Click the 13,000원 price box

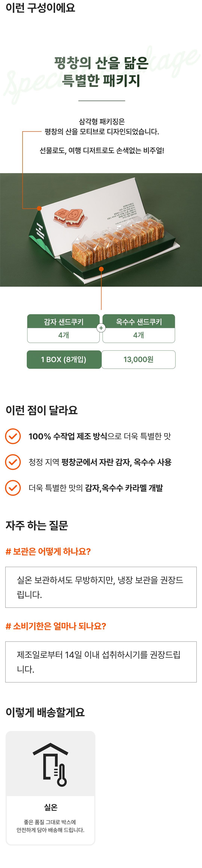tap(138, 360)
